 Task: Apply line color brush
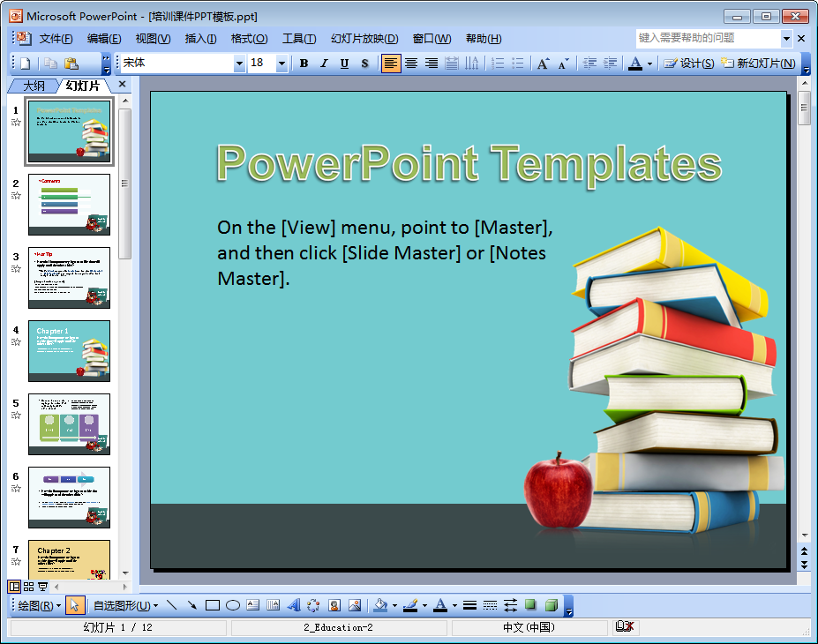tap(410, 605)
